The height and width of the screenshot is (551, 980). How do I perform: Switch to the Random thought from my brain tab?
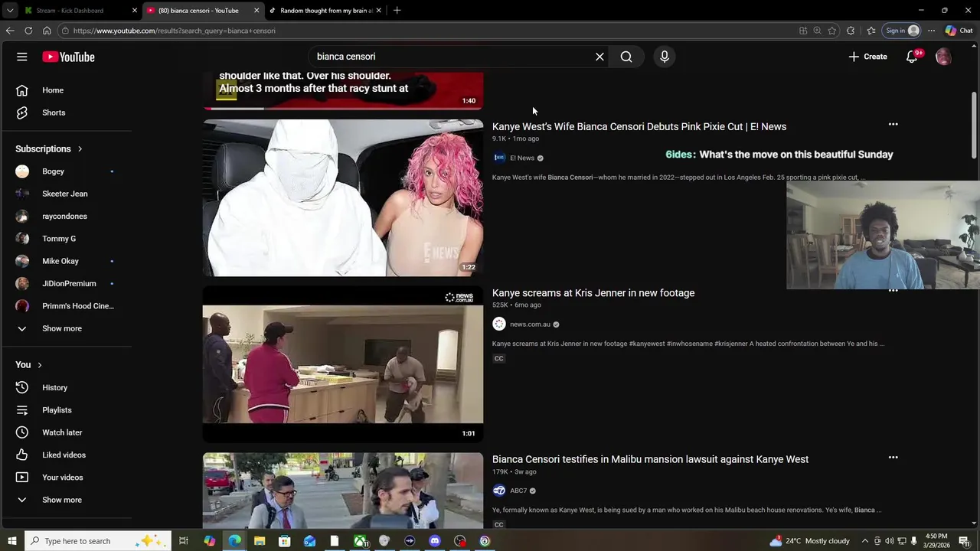(x=326, y=11)
